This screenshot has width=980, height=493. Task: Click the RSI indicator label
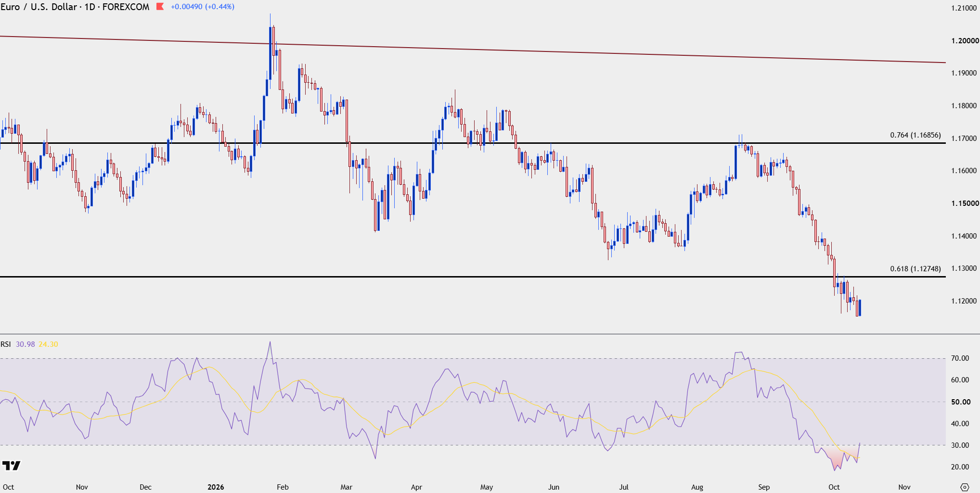click(x=6, y=344)
